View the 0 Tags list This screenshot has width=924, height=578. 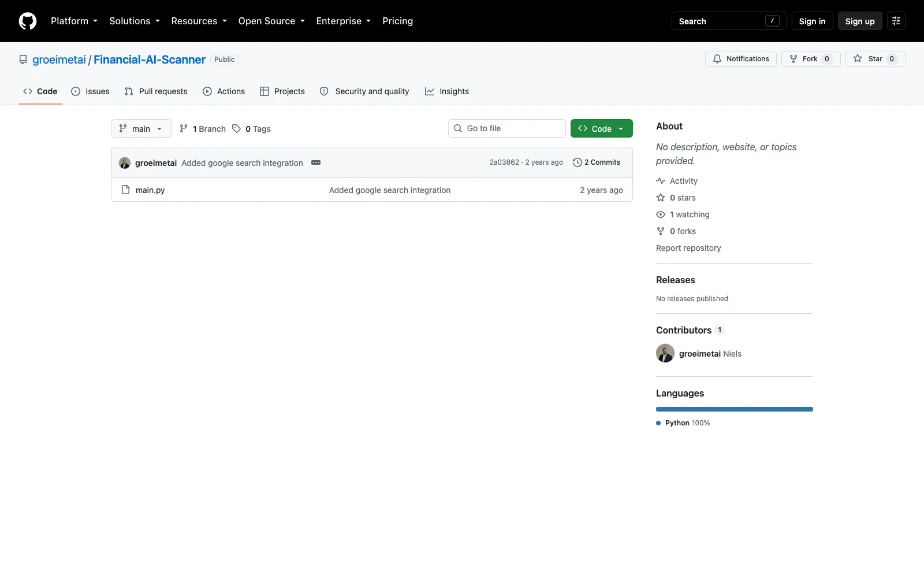(x=252, y=128)
